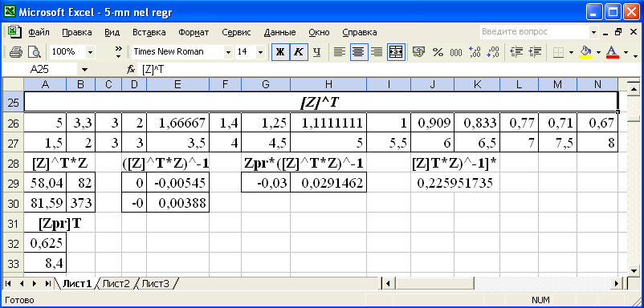
Task: Open zoom 100% dropdown
Action: tap(91, 52)
